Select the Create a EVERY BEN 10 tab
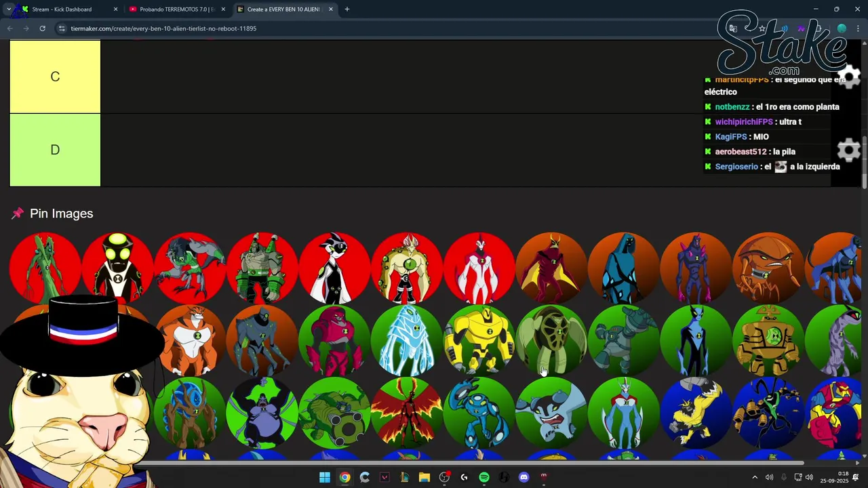Viewport: 868px width, 488px height. [285, 9]
